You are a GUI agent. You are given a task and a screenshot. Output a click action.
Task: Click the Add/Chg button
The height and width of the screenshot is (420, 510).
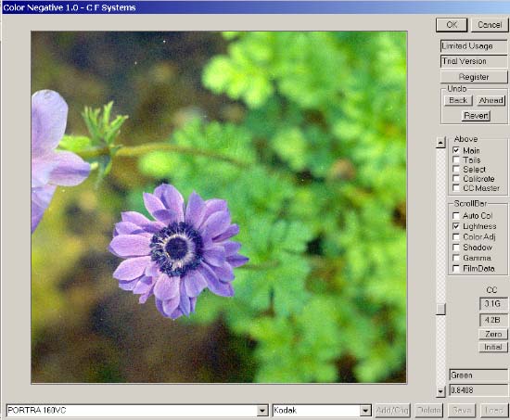click(392, 411)
